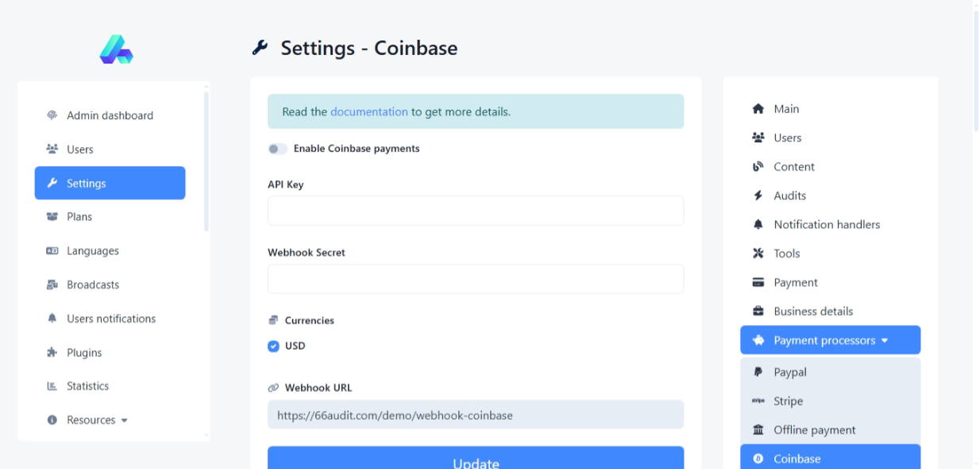Viewport: 980px width, 469px height.
Task: Open the Languages menu item
Action: point(92,251)
